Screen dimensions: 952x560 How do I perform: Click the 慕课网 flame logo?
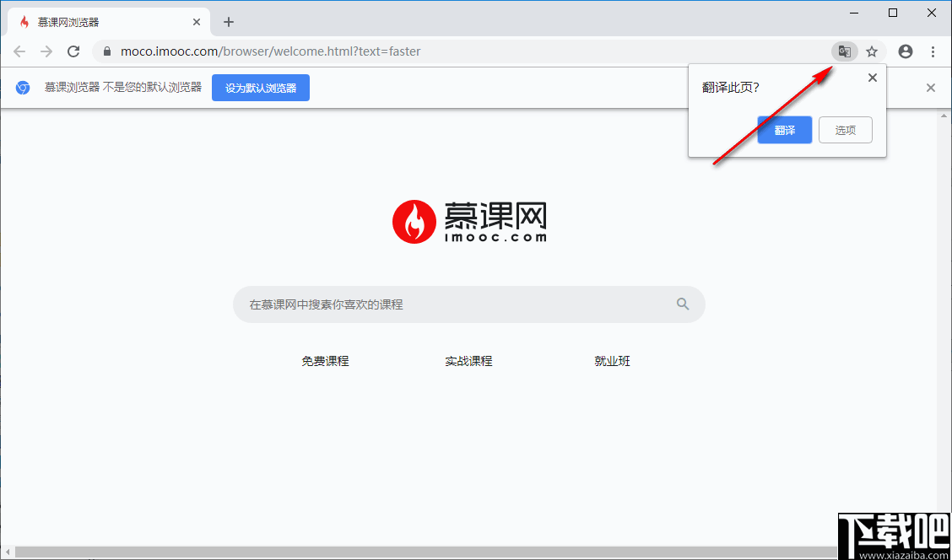[414, 221]
